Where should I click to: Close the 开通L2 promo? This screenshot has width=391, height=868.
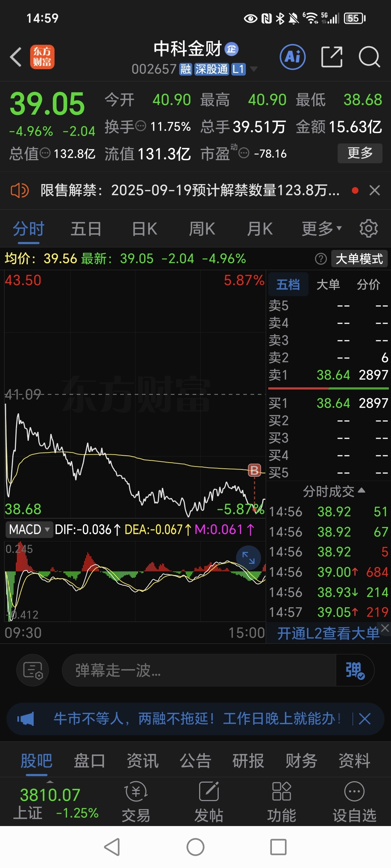385,629
